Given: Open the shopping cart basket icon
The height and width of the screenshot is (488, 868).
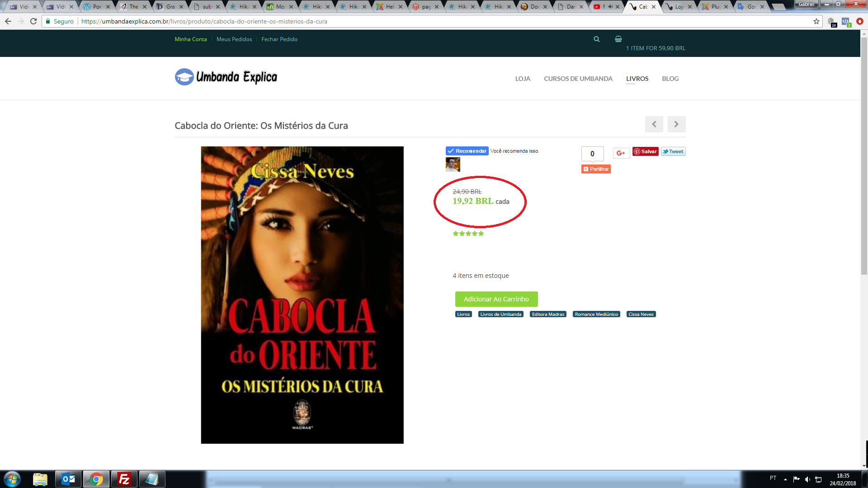Looking at the screenshot, I should click(618, 39).
